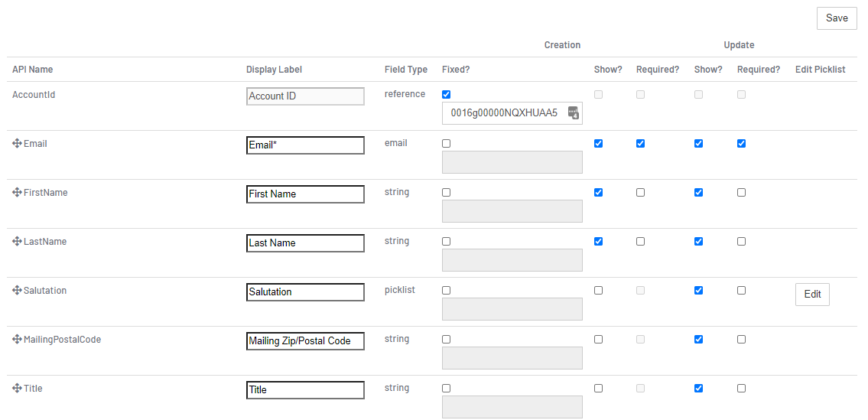Select the reorder handle for MailingPostalCode
The width and height of the screenshot is (868, 420).
pyautogui.click(x=17, y=339)
